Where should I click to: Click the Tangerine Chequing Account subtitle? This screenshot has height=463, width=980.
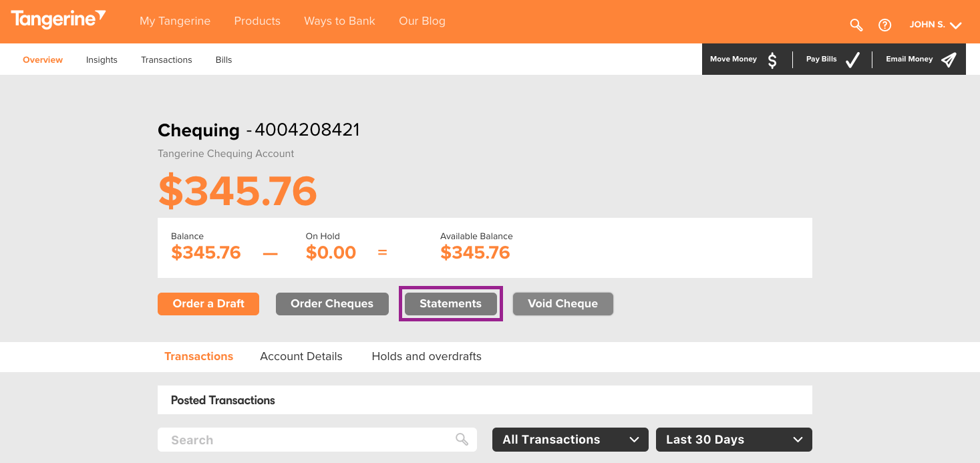(226, 154)
